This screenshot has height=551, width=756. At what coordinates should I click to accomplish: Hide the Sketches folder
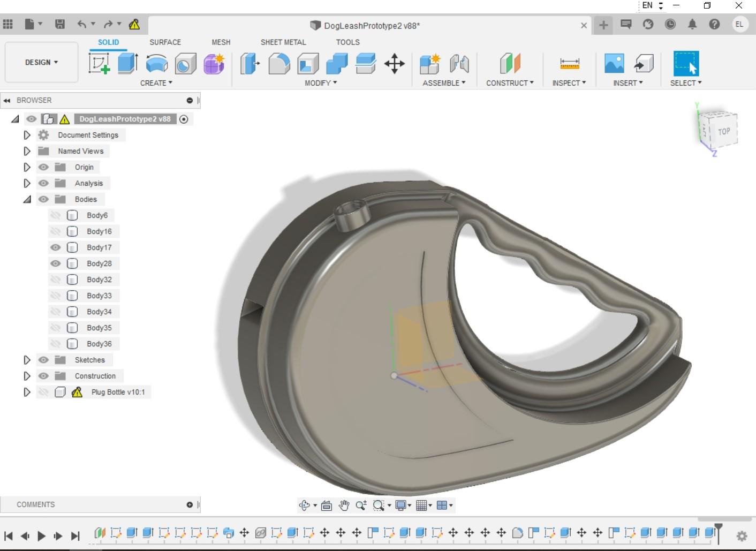coord(43,360)
